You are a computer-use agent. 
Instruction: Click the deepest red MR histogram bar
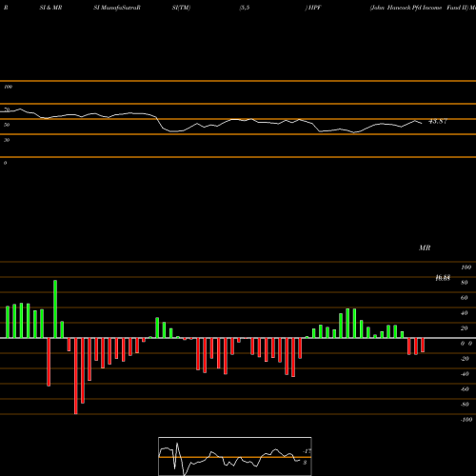point(76,376)
